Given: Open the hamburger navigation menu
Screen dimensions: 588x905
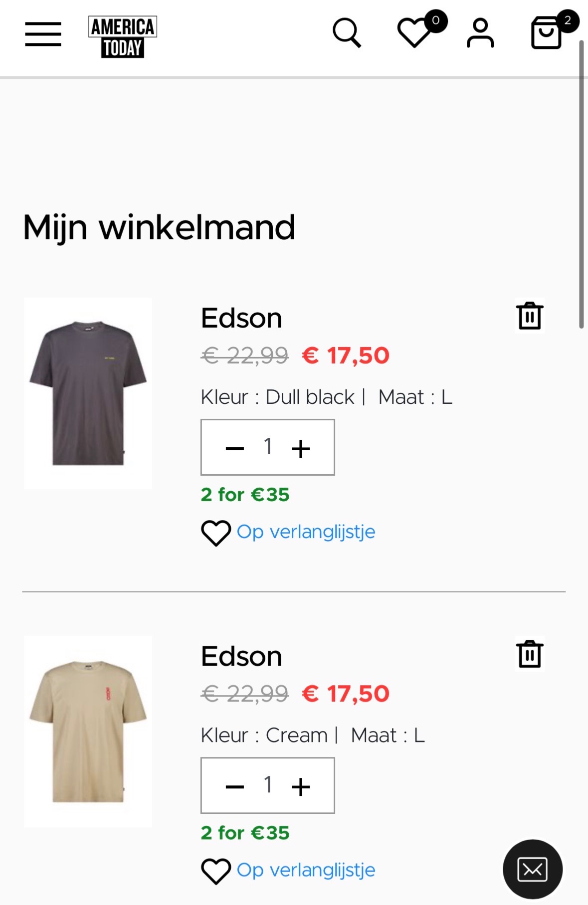Looking at the screenshot, I should click(43, 34).
